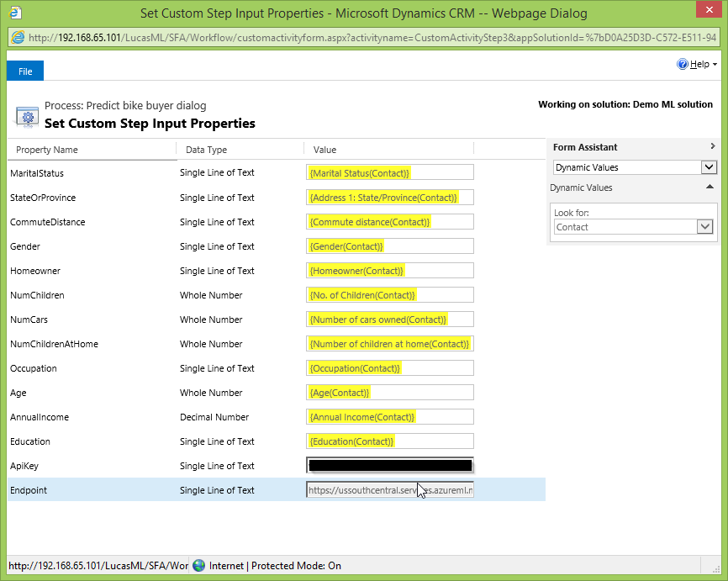This screenshot has width=728, height=581.
Task: Close the webpage dialog window
Action: coord(709,9)
